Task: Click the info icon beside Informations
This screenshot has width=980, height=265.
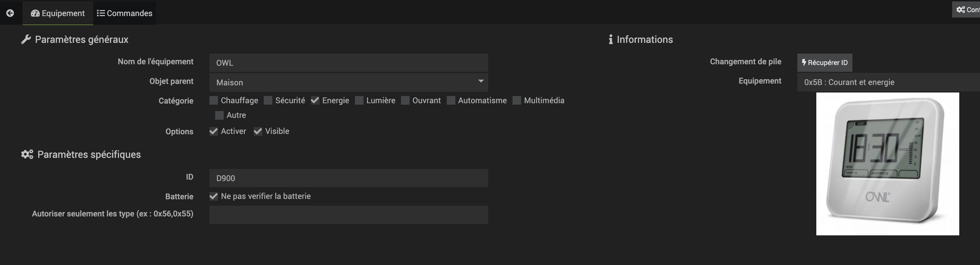Action: 610,40
